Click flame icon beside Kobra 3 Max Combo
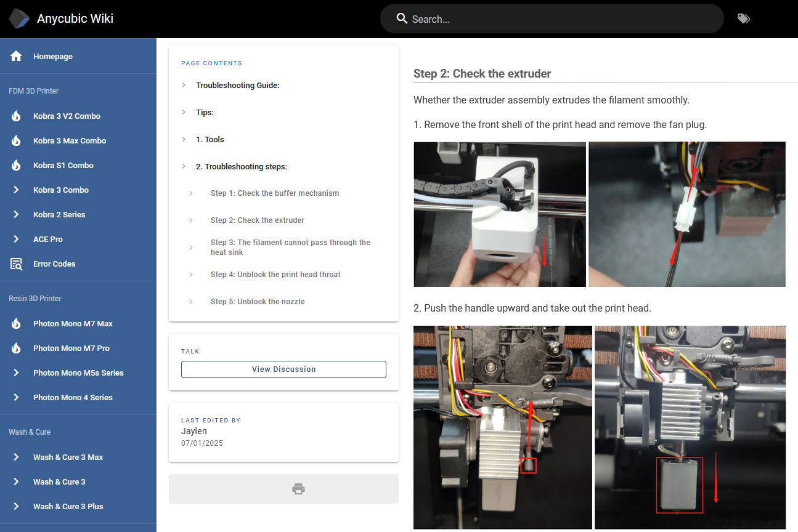Viewport: 798px width, 532px height. coord(16,140)
